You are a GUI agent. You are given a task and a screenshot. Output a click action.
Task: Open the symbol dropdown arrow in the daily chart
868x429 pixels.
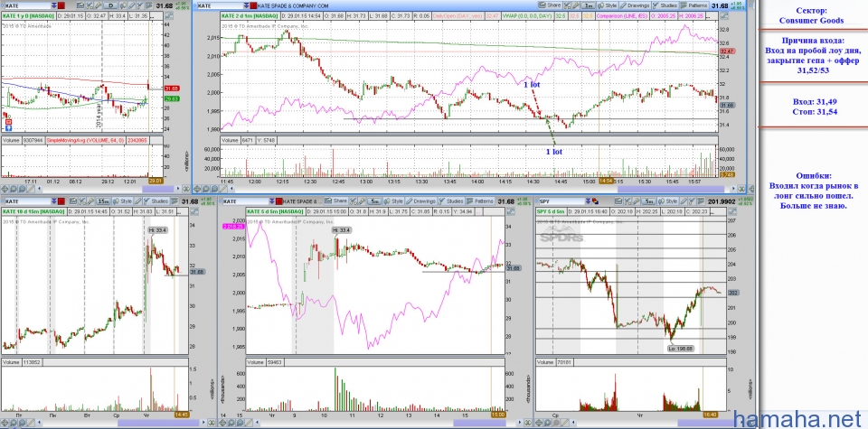(x=53, y=5)
